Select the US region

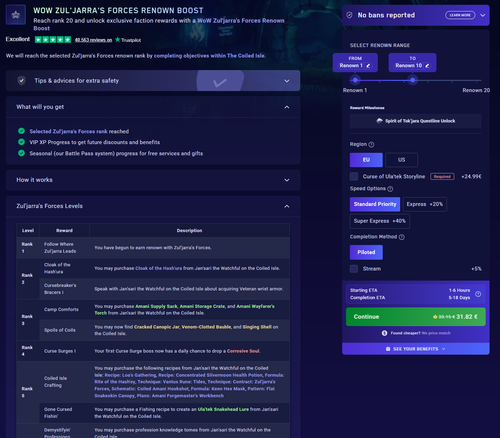(x=401, y=160)
